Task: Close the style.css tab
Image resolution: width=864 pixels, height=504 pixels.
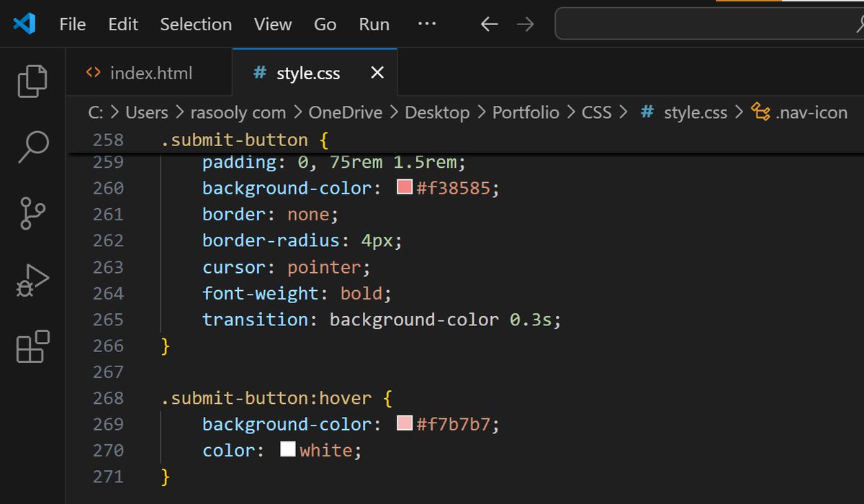Action: (x=377, y=73)
